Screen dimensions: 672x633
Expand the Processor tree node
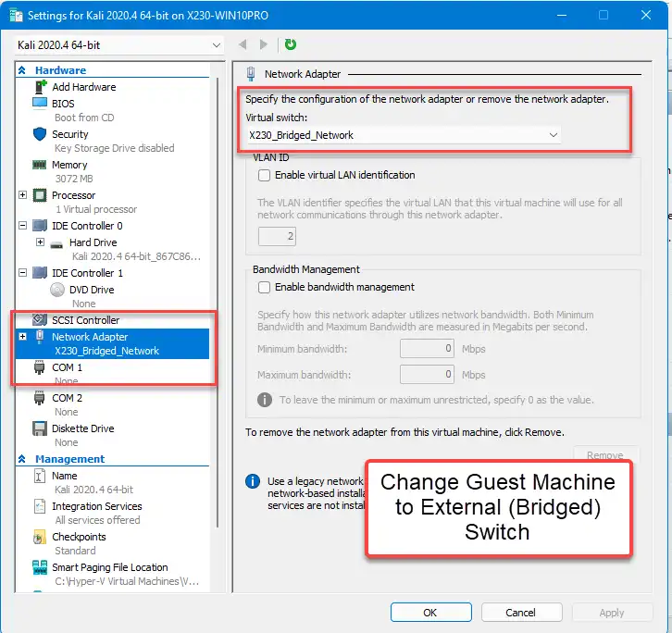(23, 195)
